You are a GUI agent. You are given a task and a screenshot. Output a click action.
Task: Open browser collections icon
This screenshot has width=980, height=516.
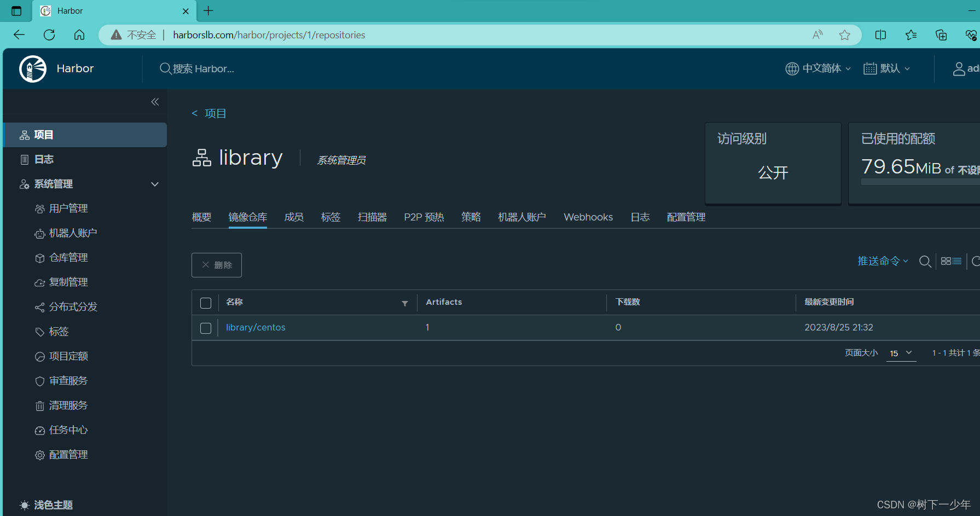coord(941,35)
